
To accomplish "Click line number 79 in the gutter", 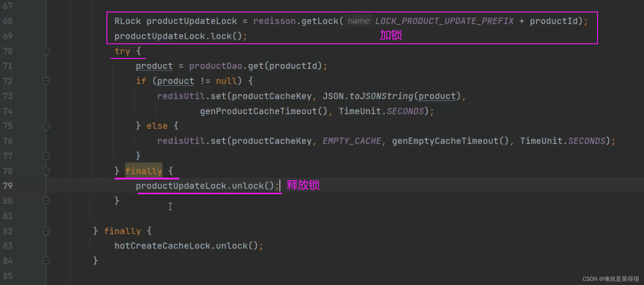I will 8,186.
